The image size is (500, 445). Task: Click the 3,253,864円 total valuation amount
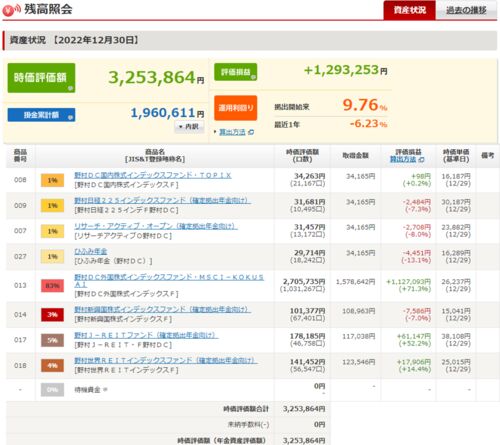[156, 78]
